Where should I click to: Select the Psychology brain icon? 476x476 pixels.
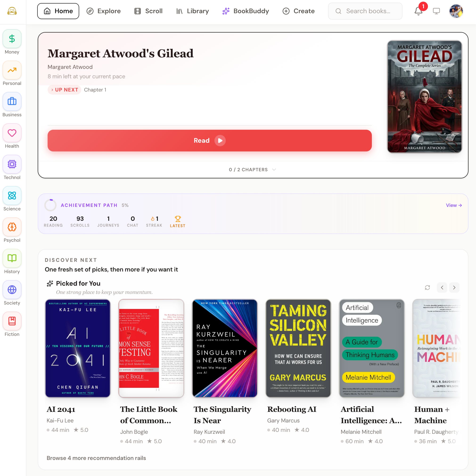[x=12, y=227]
